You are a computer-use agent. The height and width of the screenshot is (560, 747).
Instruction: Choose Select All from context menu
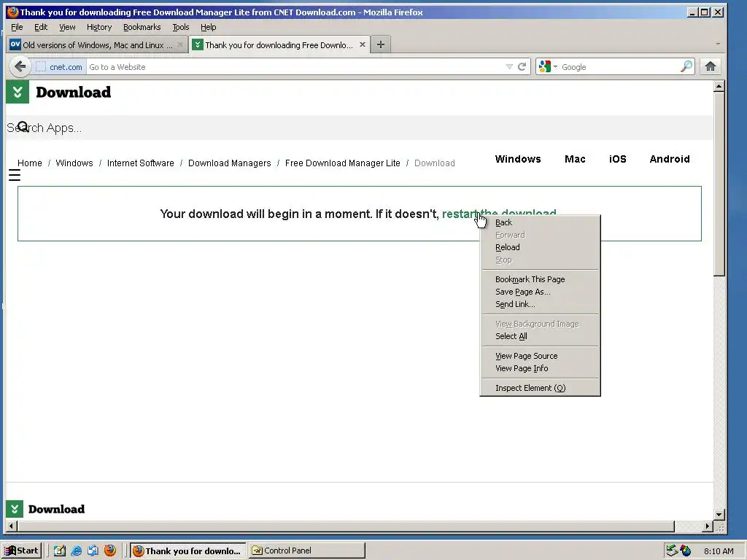[x=540, y=335]
